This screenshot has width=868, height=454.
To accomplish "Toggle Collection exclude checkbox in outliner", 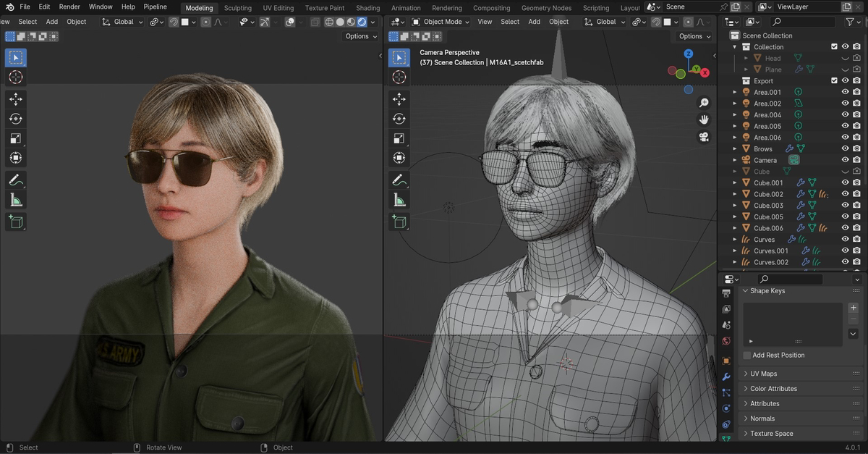I will point(834,47).
